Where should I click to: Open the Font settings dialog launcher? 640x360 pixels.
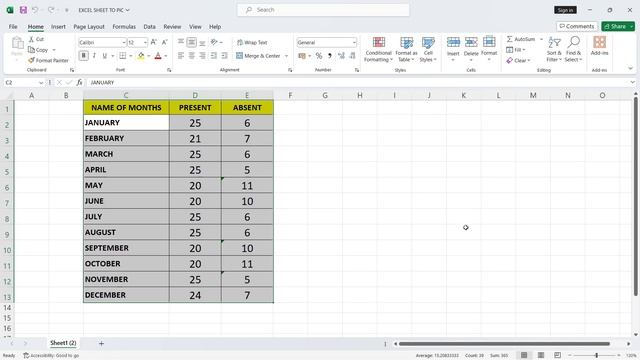[169, 70]
